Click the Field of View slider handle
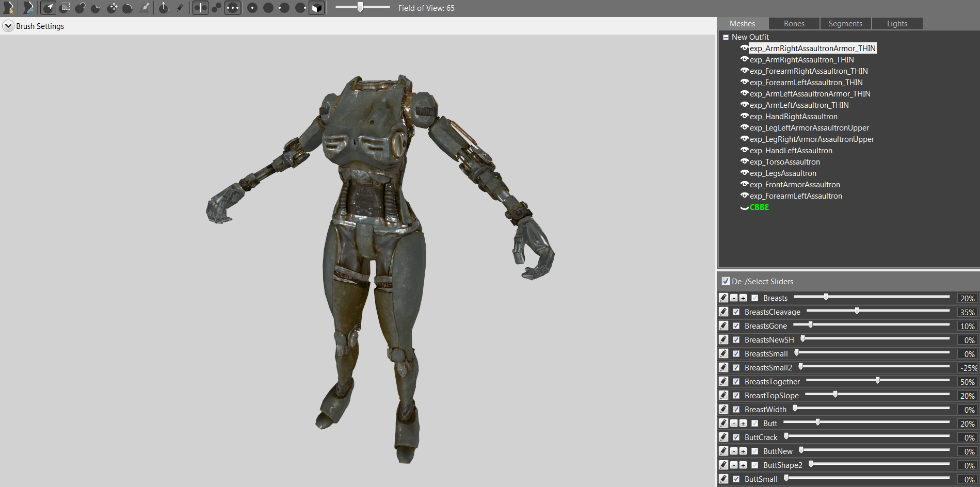The height and width of the screenshot is (487, 980). (x=360, y=7)
